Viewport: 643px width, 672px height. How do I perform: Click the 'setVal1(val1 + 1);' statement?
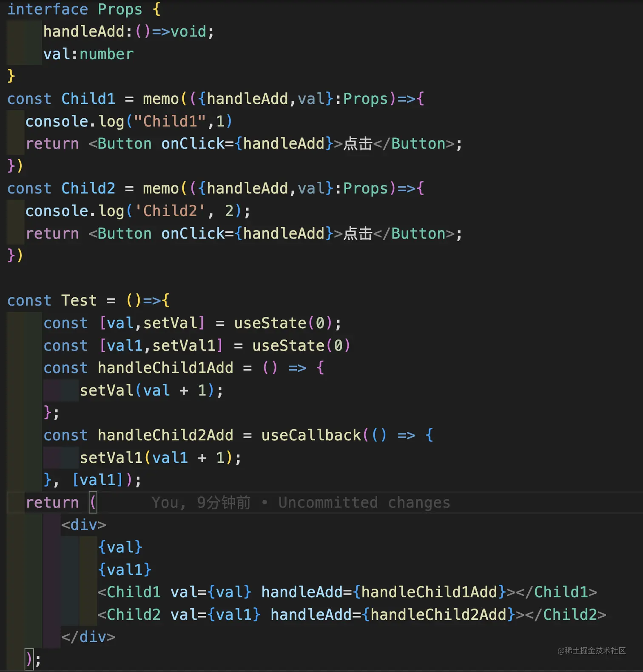(x=160, y=458)
